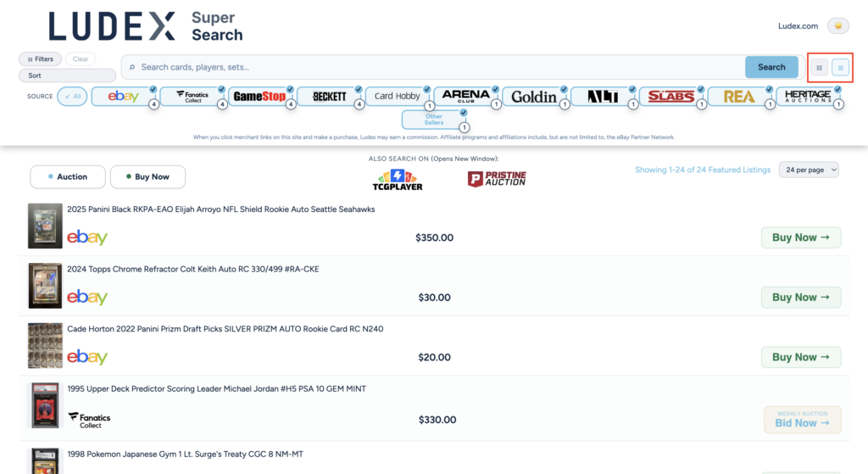This screenshot has height=474, width=868.
Task: Switch to list view icon
Action: pyautogui.click(x=840, y=68)
